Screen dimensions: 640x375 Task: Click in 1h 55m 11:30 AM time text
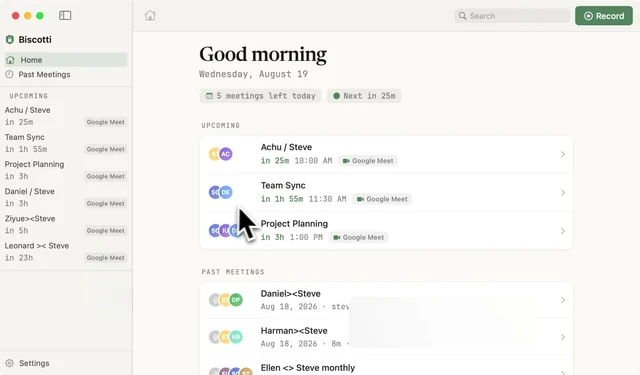pyautogui.click(x=304, y=199)
